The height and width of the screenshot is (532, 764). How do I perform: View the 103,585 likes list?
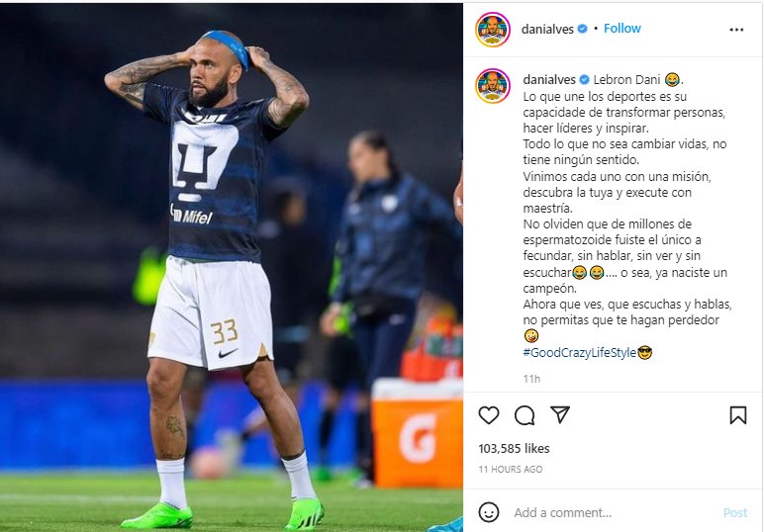click(x=514, y=448)
